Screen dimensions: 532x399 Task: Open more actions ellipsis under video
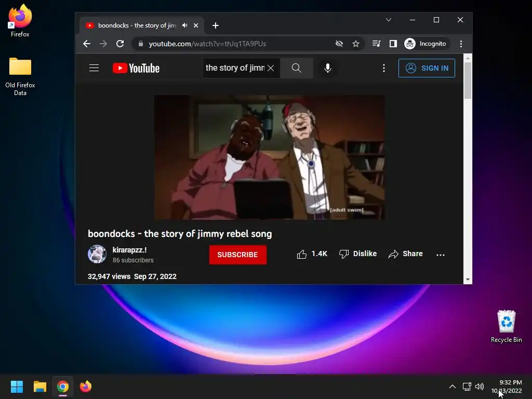441,255
